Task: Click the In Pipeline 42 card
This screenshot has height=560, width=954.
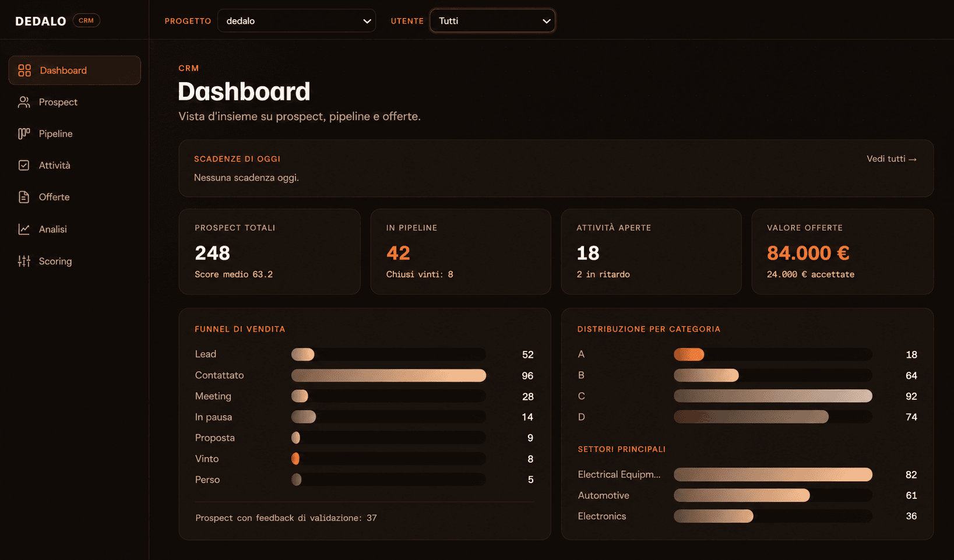Action: [x=460, y=252]
